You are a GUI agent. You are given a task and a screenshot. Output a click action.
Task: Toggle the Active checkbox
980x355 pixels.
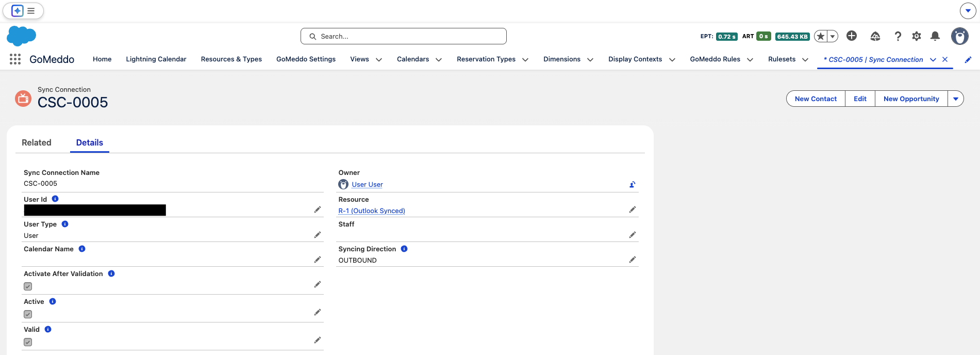click(28, 314)
